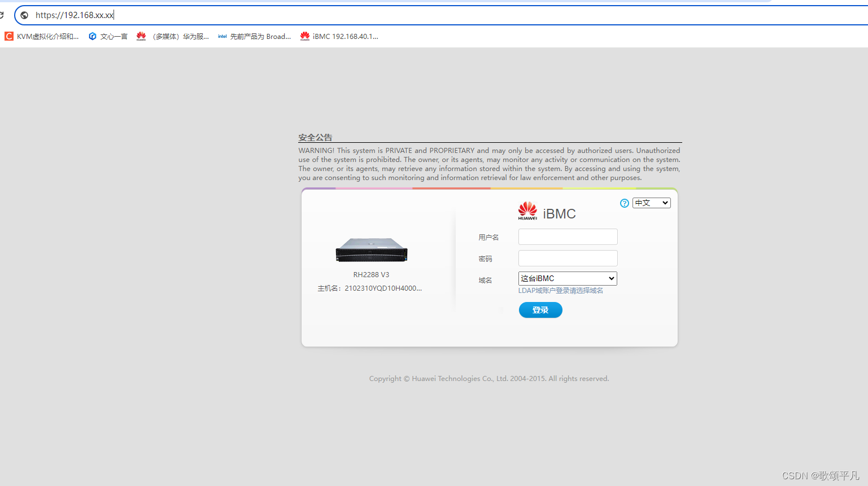Viewport: 868px width, 486px height.
Task: Click the intel icon on 先前产品为 bookmark
Action: (x=222, y=36)
